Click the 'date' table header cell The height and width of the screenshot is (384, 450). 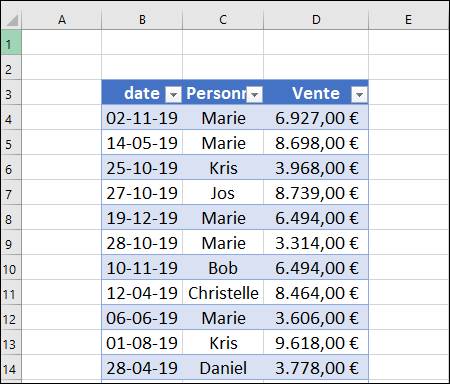[x=142, y=92]
